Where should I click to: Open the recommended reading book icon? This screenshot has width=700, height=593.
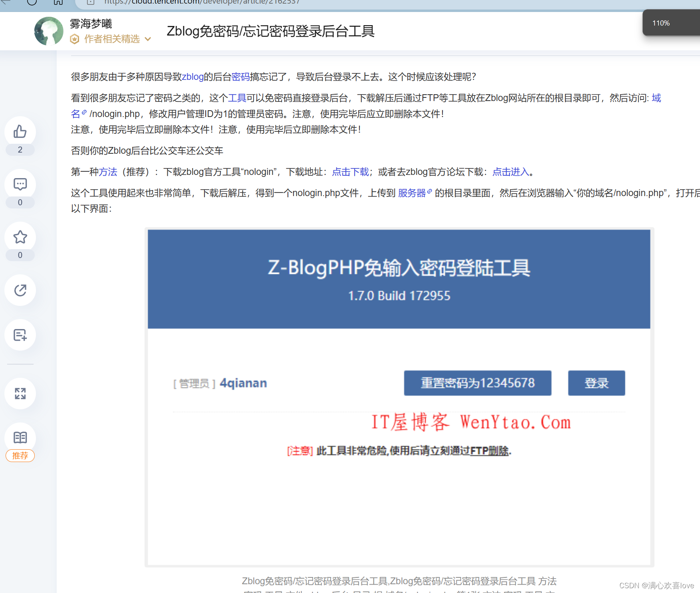point(20,438)
